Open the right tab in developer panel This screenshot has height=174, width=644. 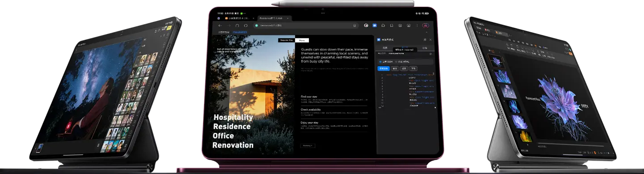pyautogui.click(x=425, y=48)
